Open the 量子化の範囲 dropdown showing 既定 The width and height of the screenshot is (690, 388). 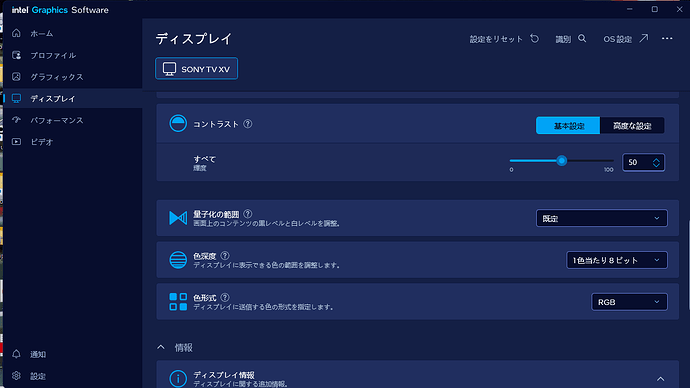point(602,218)
